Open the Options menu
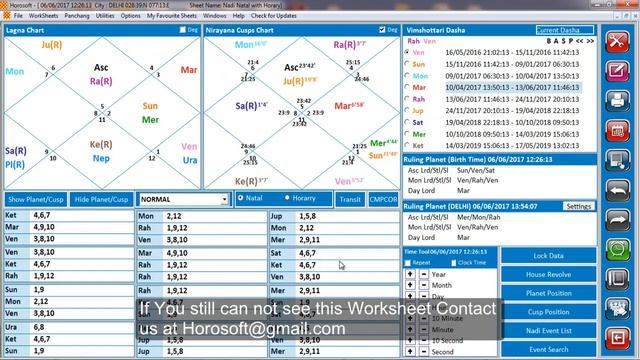The image size is (640, 360). coord(130,16)
